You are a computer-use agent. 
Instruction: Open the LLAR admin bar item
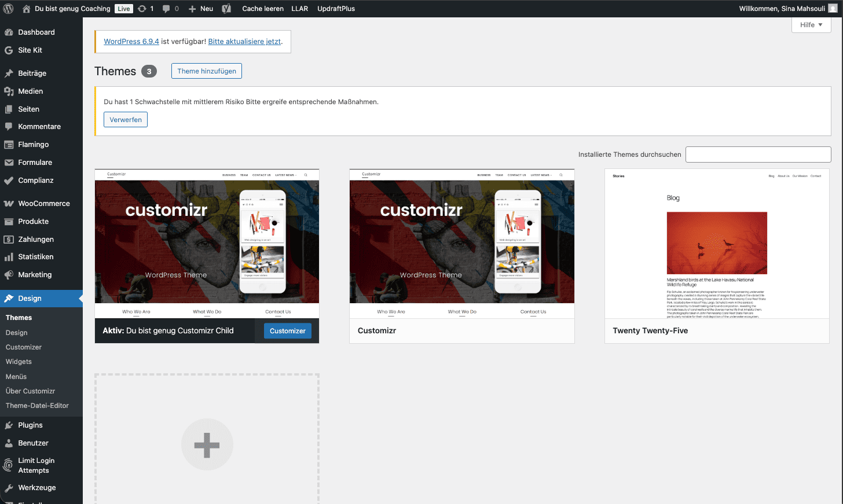(300, 9)
